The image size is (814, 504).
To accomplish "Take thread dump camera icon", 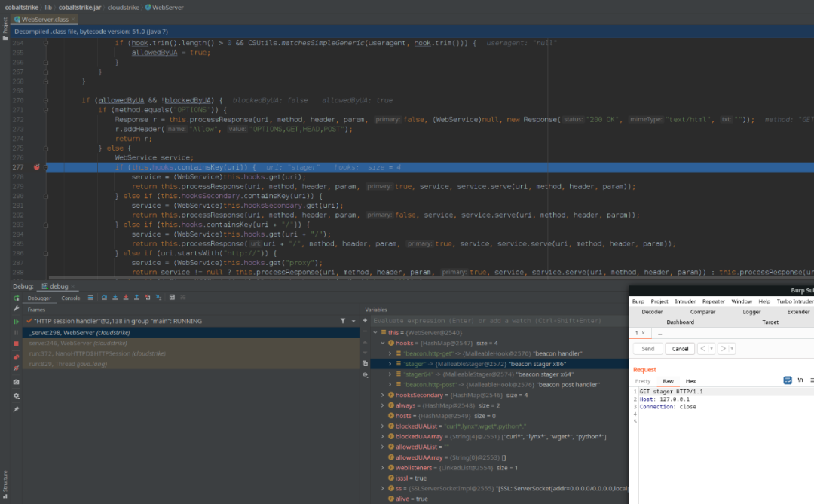I will [x=16, y=382].
